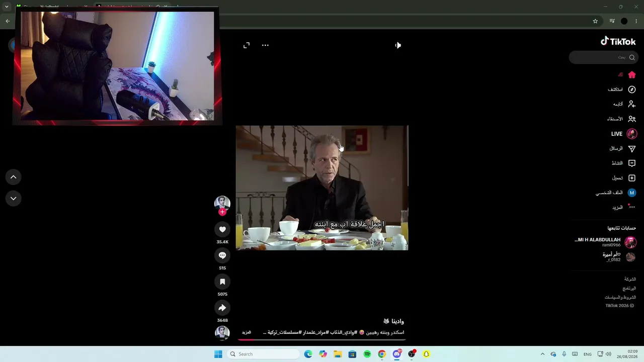Open Copilot from the taskbar

[x=323, y=354]
